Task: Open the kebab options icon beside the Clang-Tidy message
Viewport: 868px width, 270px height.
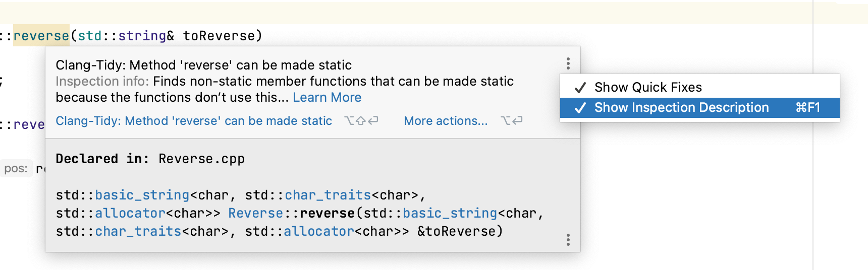Action: (568, 63)
